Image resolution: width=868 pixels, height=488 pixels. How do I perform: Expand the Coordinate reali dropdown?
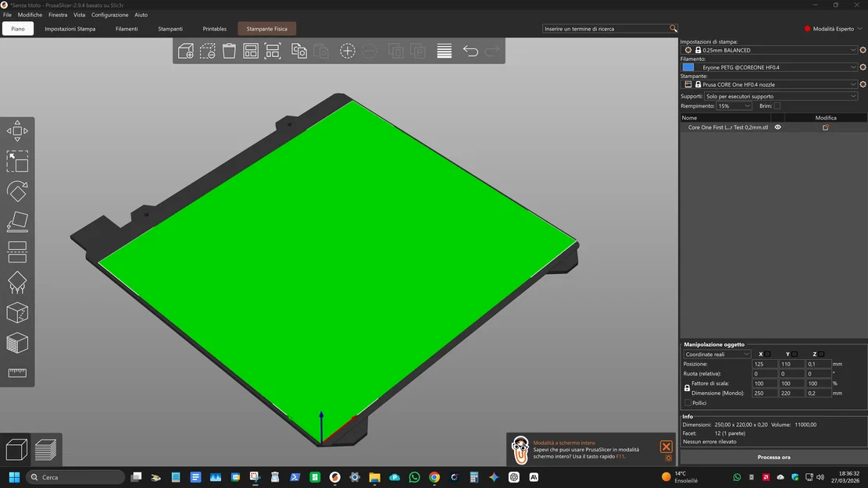pyautogui.click(x=716, y=354)
